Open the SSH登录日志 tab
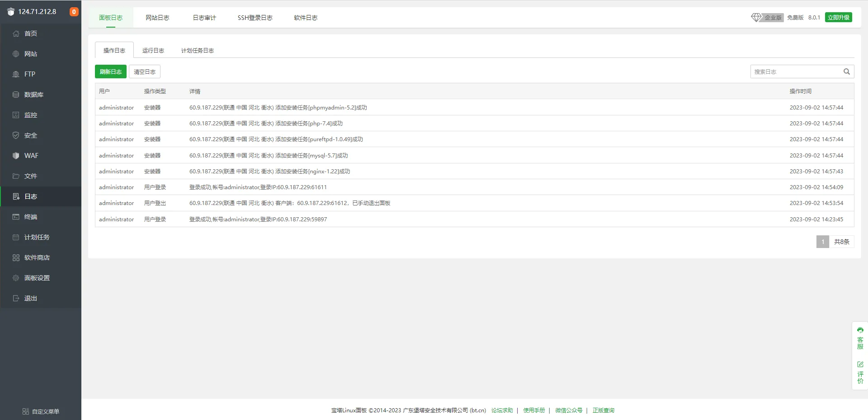The height and width of the screenshot is (420, 868). (x=255, y=18)
